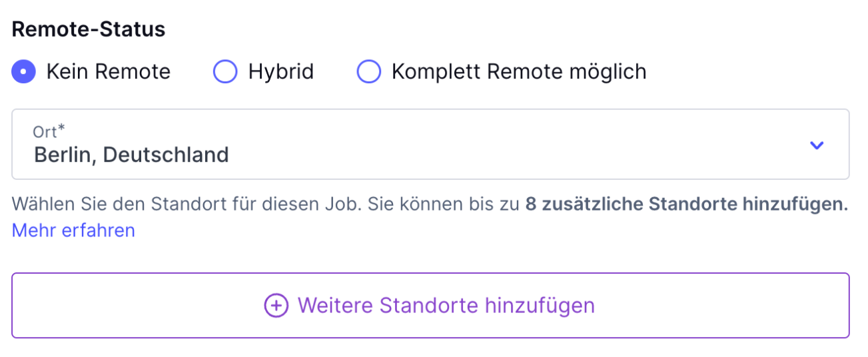Select the "Kein Remote" radio button
This screenshot has width=868, height=357.
pos(24,71)
